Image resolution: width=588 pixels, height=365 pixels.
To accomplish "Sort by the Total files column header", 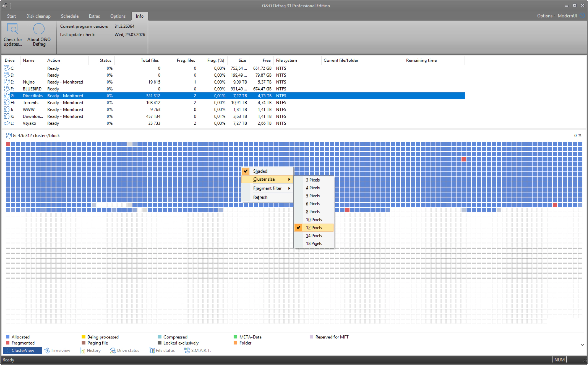I will click(138, 60).
